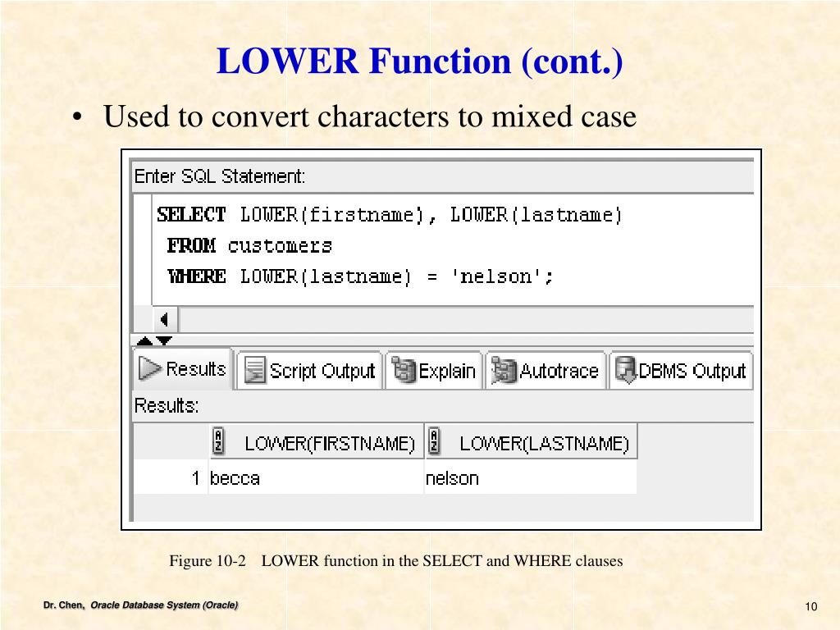This screenshot has height=630, width=840.
Task: Click the FROM keyword in the query
Action: (x=191, y=246)
